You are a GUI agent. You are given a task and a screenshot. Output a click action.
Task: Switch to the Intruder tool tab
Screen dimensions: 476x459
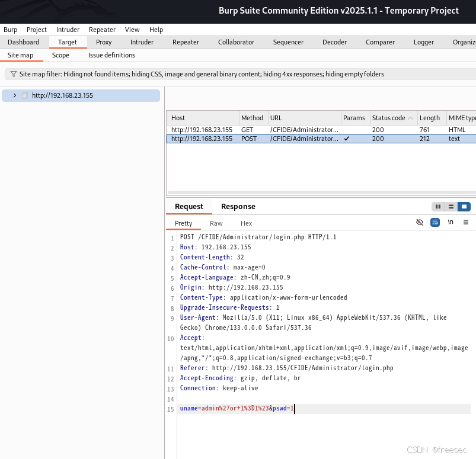click(x=142, y=42)
